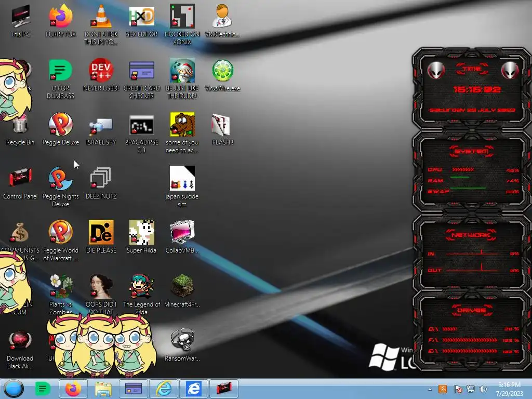Screen dimensions: 532x399
Task: Open OOPS DID I DO THAT portrait icon
Action: tap(101, 295)
